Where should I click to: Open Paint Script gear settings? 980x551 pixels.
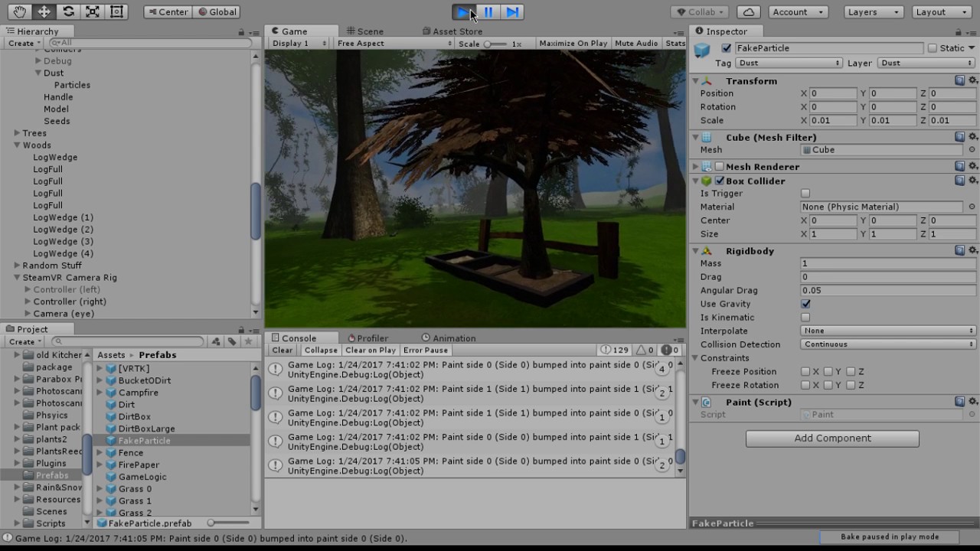[x=972, y=402]
